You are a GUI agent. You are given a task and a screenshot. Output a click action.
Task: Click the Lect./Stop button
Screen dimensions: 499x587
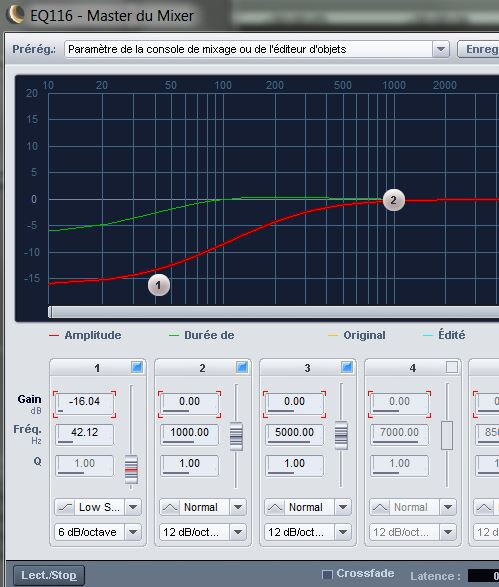(x=49, y=575)
